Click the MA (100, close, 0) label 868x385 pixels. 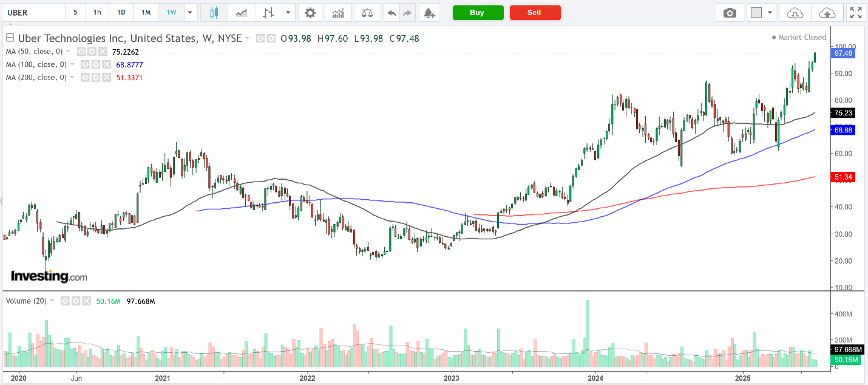pyautogui.click(x=36, y=64)
